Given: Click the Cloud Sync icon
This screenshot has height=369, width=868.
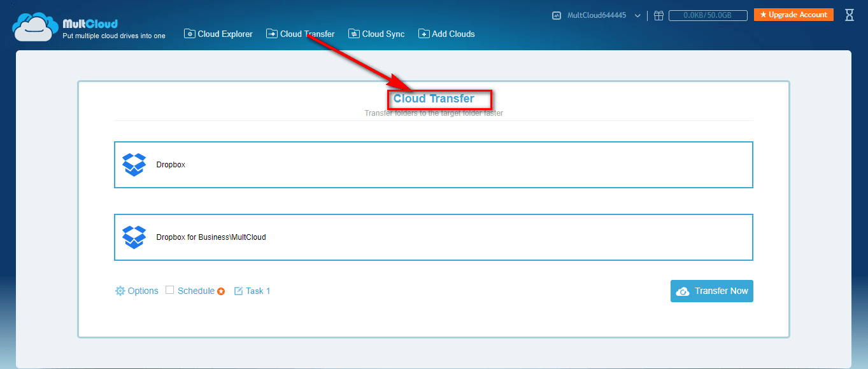Looking at the screenshot, I should pos(354,34).
